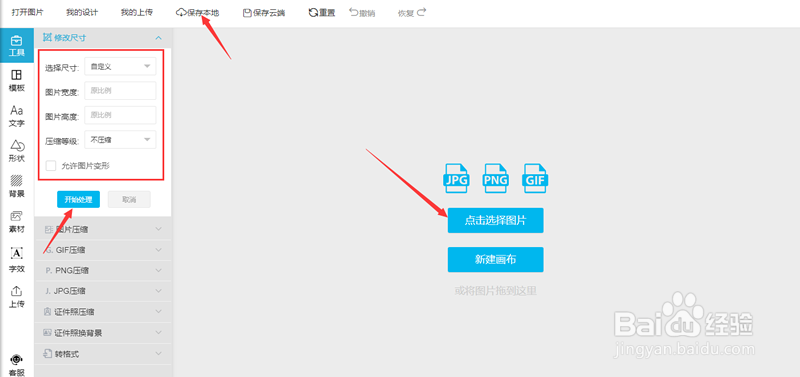The width and height of the screenshot is (800, 377).
Task: Toggle the 允许图片变形 checkbox
Action: click(x=51, y=166)
